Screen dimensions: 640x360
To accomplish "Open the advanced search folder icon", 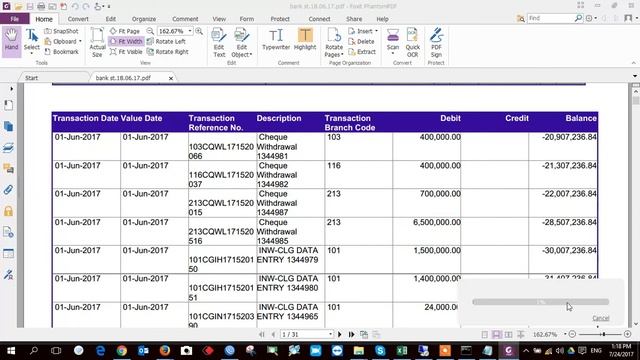I will tap(520, 18).
